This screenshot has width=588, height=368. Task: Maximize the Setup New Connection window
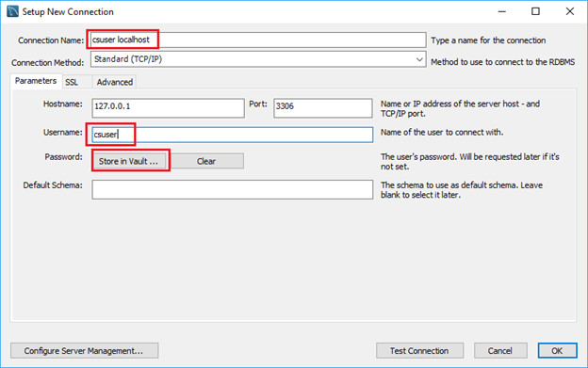(535, 11)
